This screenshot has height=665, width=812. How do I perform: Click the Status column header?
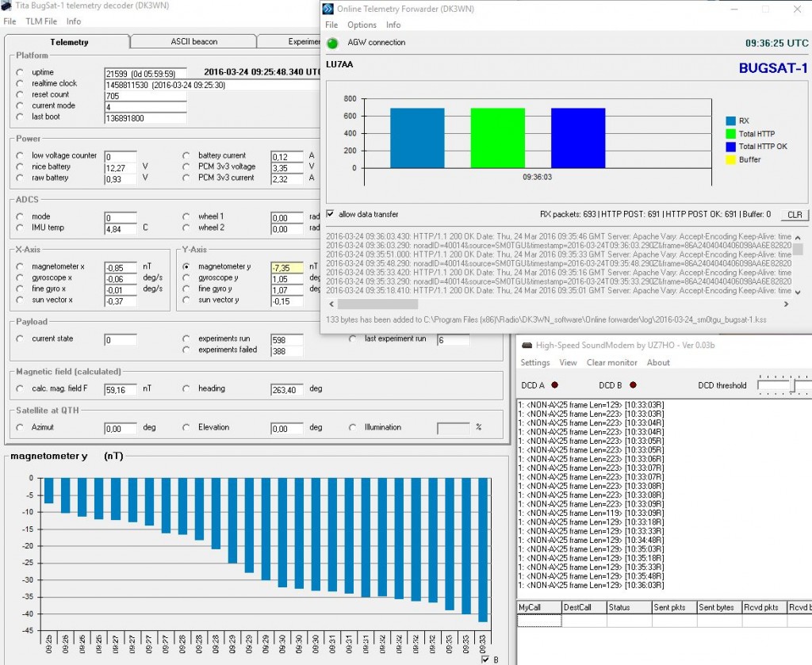pos(629,608)
